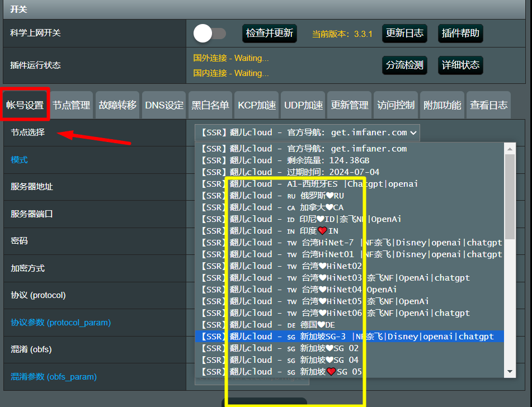532x407 pixels.
Task: Switch to the 更新管理 tab
Action: pyautogui.click(x=350, y=105)
